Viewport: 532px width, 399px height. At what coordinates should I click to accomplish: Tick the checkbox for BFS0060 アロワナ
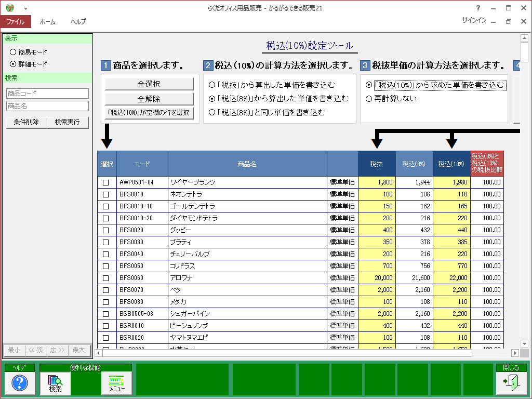click(x=106, y=278)
